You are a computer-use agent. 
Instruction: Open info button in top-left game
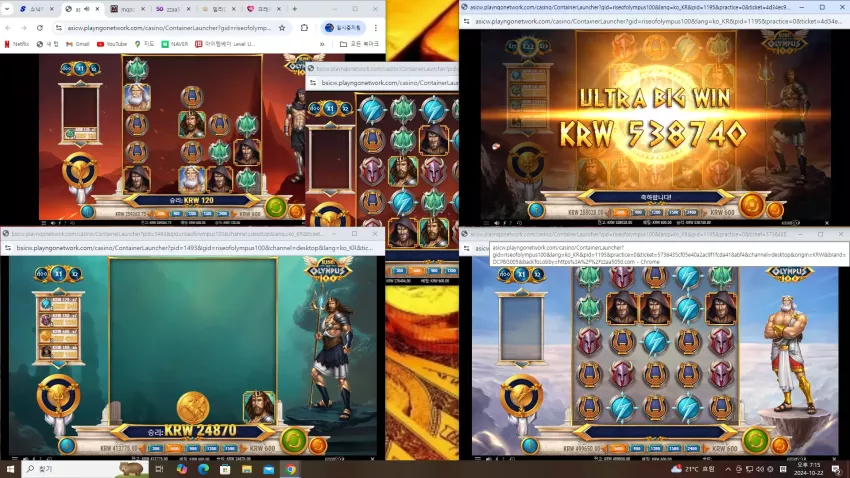(87, 211)
